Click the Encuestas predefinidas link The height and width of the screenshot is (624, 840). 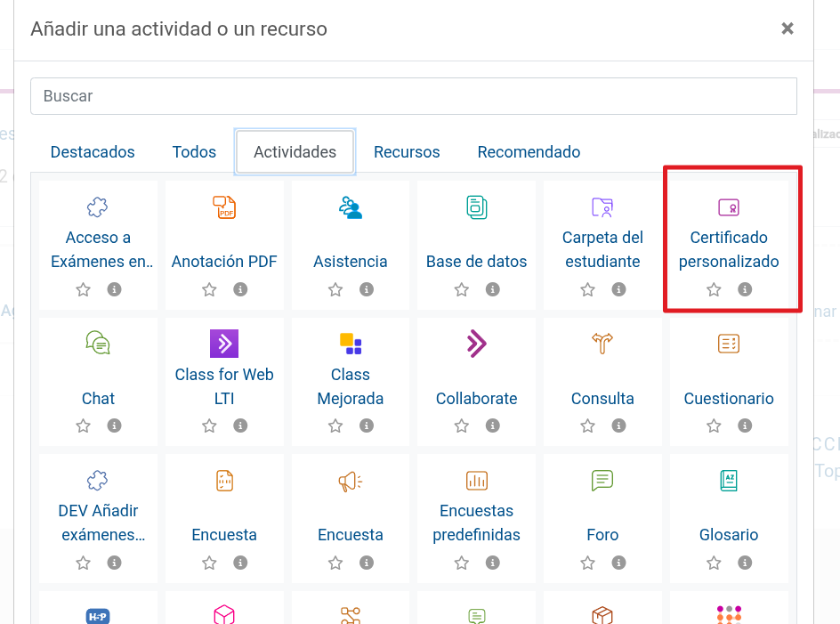click(476, 523)
